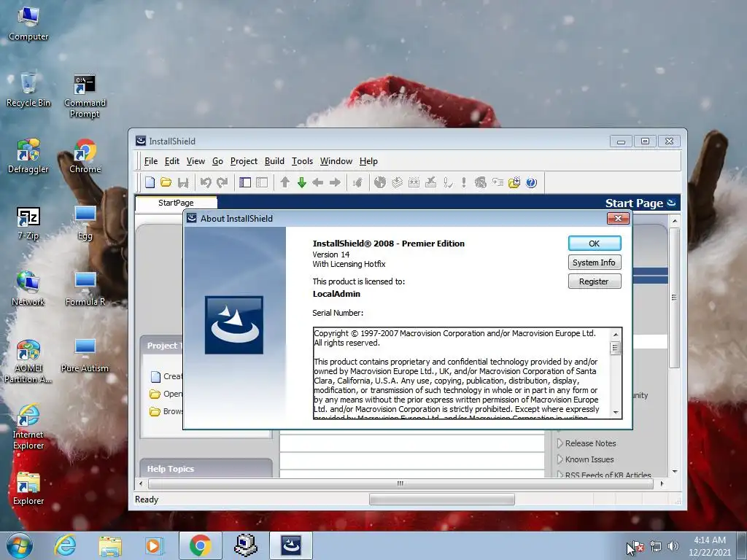Open the Help menu
The width and height of the screenshot is (747, 560).
click(368, 161)
